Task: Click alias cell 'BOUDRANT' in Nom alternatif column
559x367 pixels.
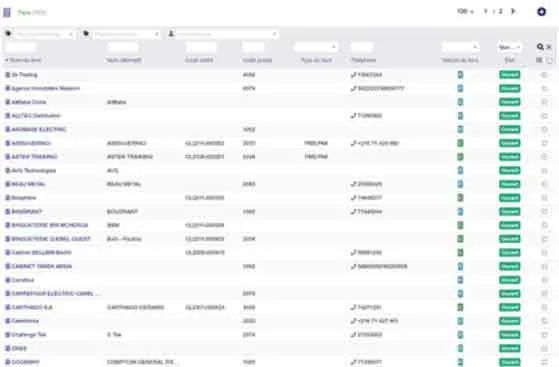Action: click(x=122, y=211)
